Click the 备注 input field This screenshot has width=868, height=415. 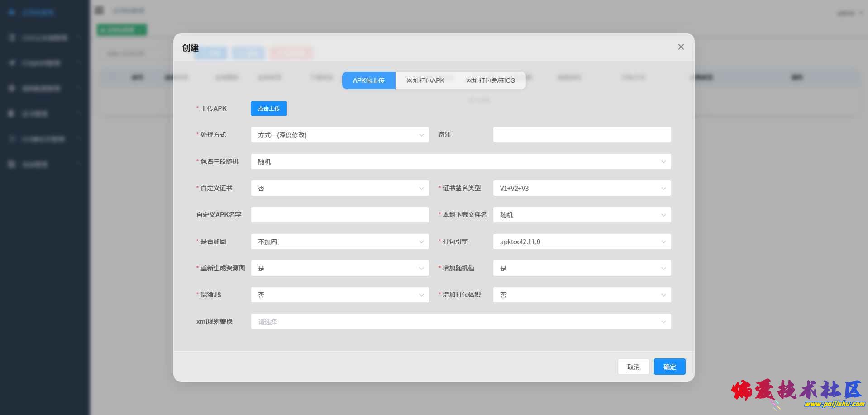click(x=582, y=135)
